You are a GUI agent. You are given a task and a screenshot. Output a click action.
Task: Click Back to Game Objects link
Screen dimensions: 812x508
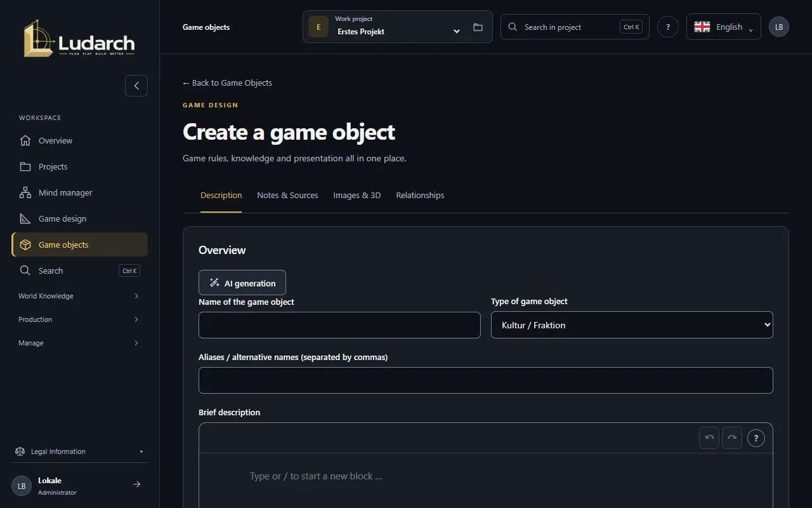[227, 83]
